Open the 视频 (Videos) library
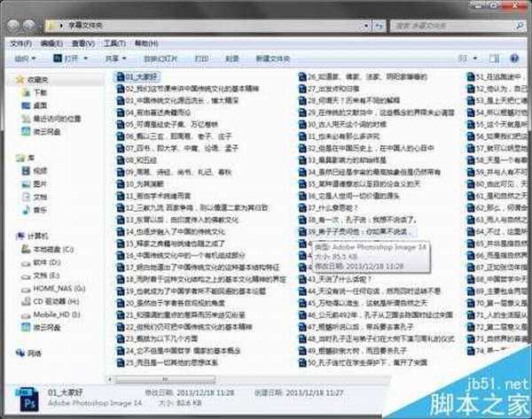 coord(40,171)
